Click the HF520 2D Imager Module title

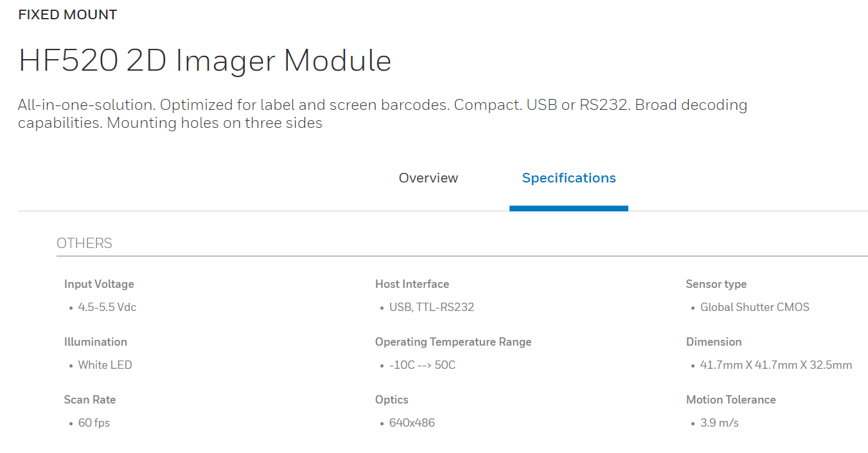click(x=205, y=61)
